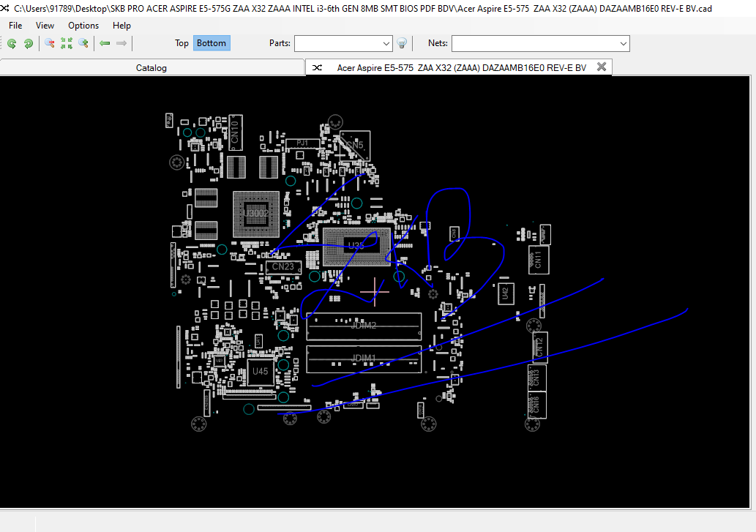Click the lightbulb highlight icon beside Parts
The image size is (756, 532).
tap(402, 43)
